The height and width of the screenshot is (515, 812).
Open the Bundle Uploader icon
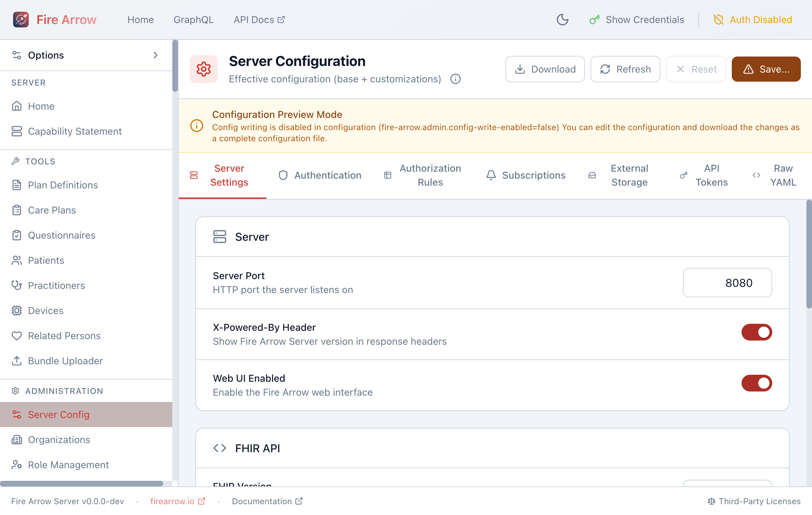pos(17,361)
